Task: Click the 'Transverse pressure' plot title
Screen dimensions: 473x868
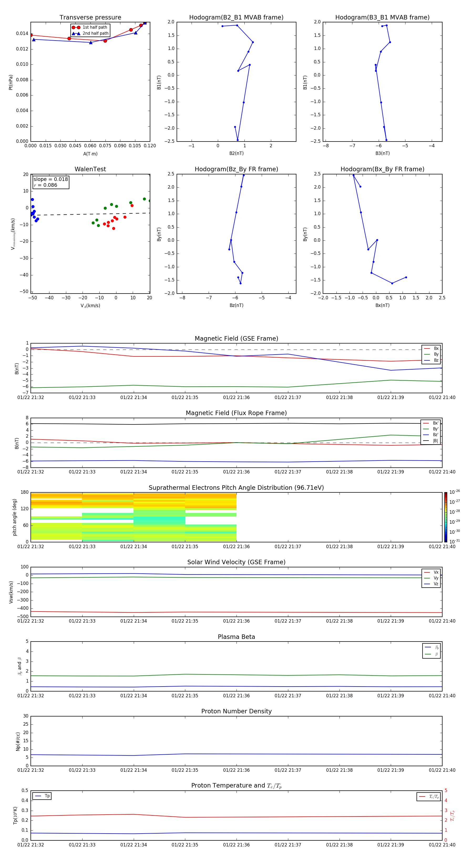Action: [x=90, y=17]
